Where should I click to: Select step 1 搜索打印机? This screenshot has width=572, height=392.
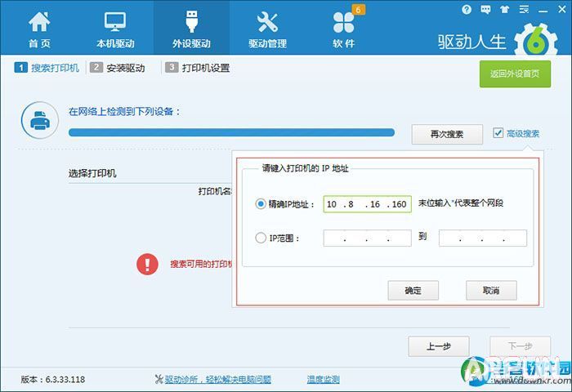point(47,68)
